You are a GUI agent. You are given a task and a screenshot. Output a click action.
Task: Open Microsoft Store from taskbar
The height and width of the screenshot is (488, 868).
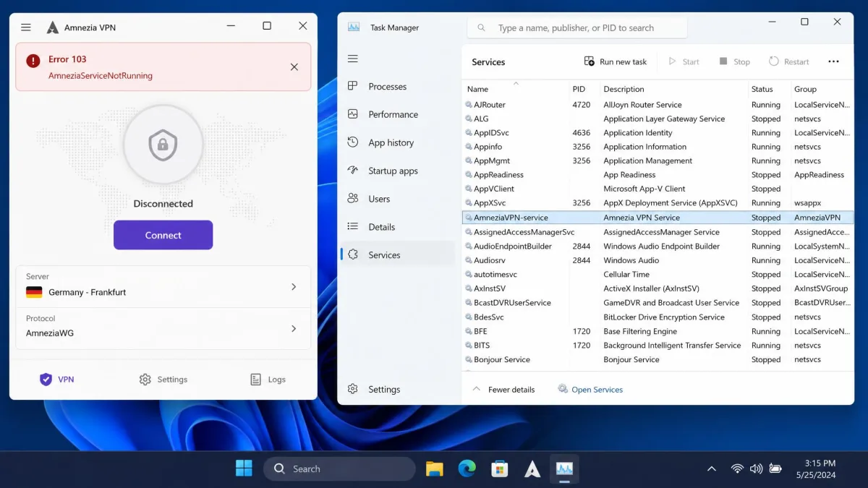point(500,468)
